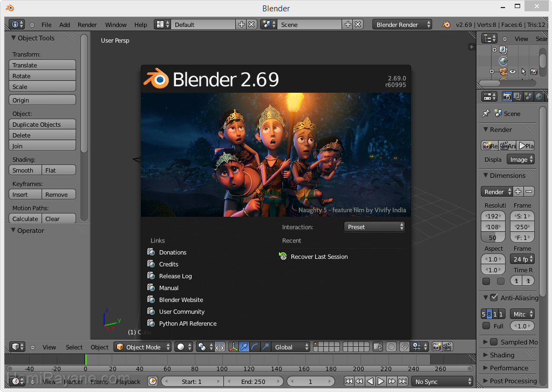This screenshot has width=552, height=392.
Task: Open the Add menu
Action: [64, 25]
